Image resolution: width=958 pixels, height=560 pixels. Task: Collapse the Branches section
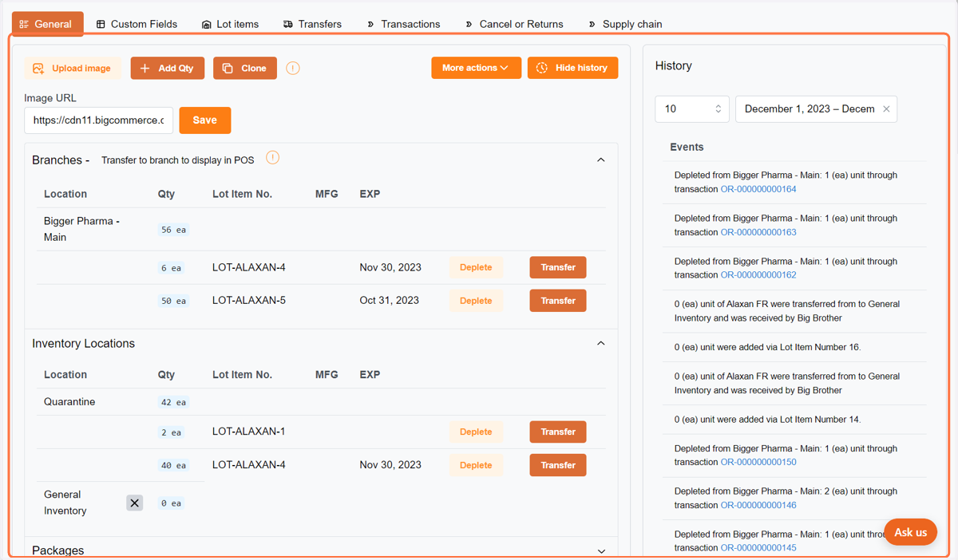click(601, 160)
